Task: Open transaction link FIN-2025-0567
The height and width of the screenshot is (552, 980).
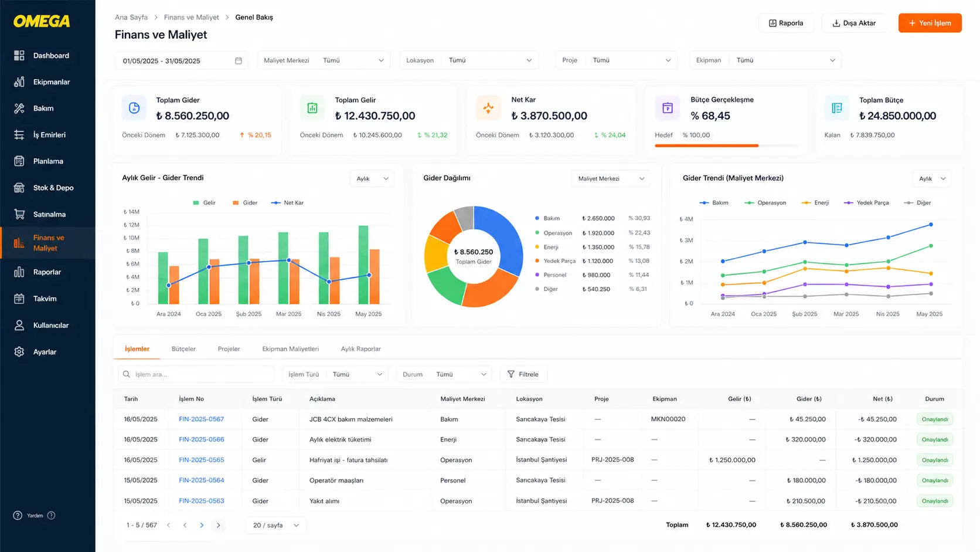Action: tap(202, 419)
